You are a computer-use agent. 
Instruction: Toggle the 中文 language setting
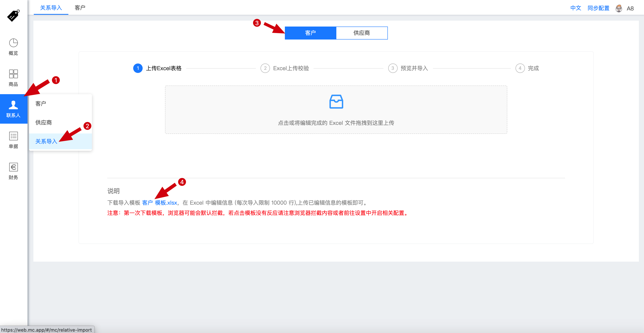pyautogui.click(x=575, y=8)
